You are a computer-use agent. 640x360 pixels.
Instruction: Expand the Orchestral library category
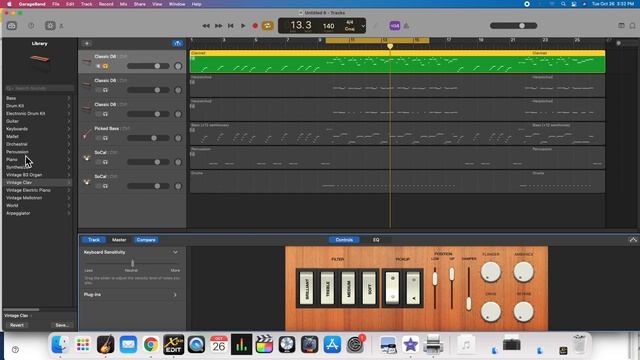[39, 144]
